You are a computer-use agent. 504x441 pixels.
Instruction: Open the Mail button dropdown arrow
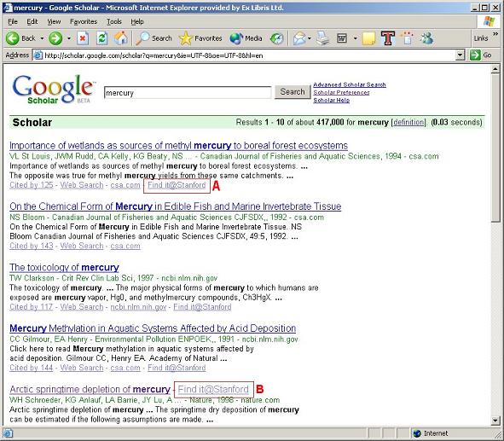click(310, 38)
